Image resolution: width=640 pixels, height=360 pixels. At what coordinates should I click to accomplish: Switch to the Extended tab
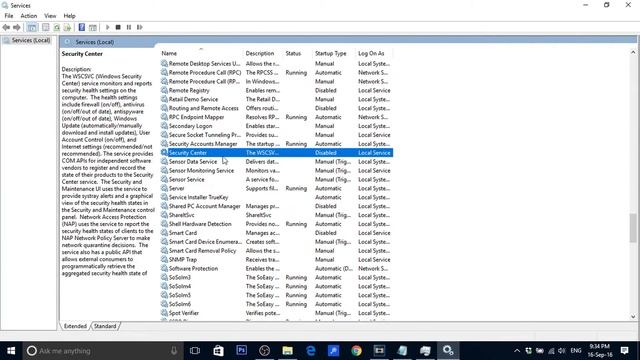75,326
